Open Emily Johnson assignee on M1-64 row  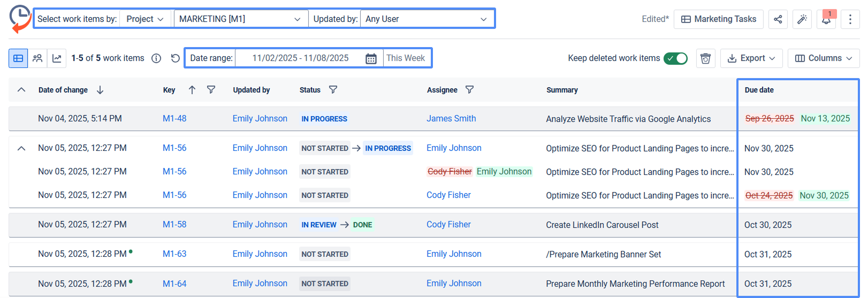(454, 284)
